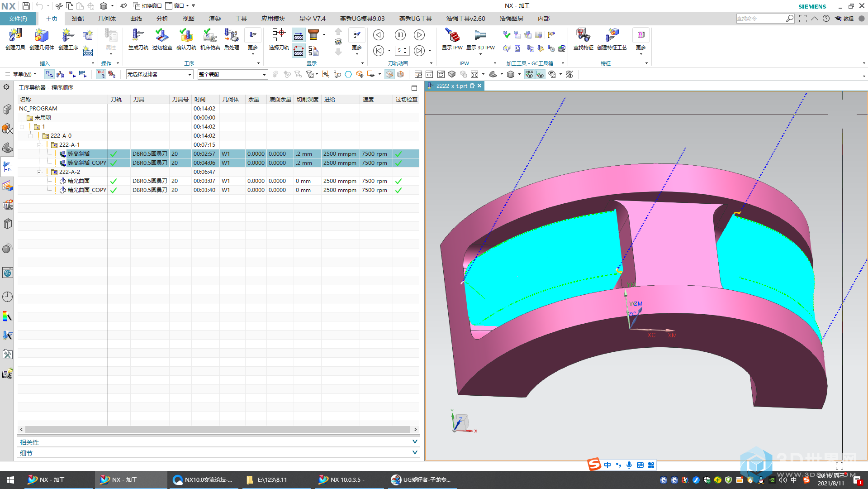This screenshot has height=489, width=868.
Task: Click Select Tool Path (选择刀轨)
Action: [279, 39]
